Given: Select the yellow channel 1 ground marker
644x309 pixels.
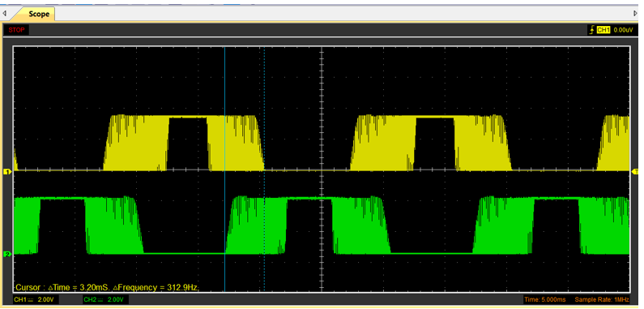Looking at the screenshot, I should pyautogui.click(x=7, y=171).
